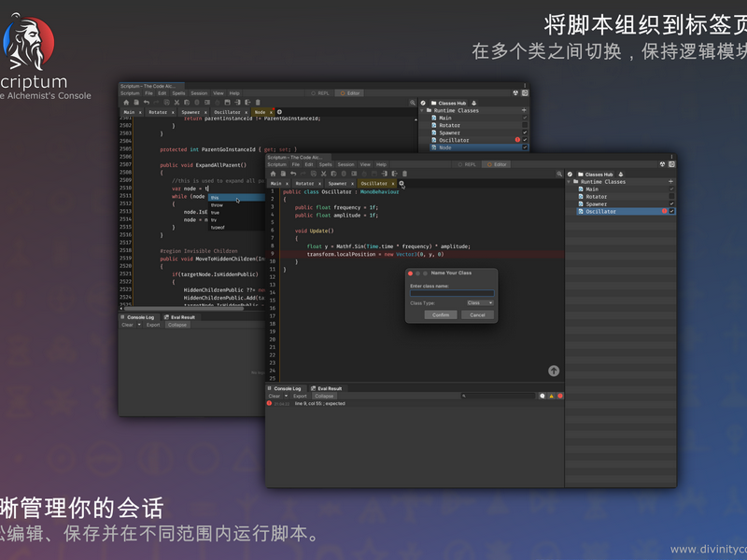Toggle the Spawner checkbox in back window
The image size is (747, 560).
click(x=525, y=133)
